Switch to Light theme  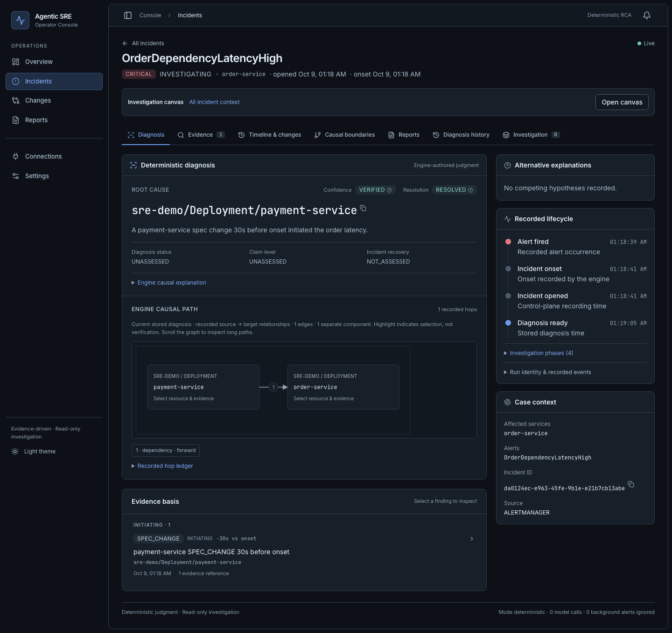[34, 452]
